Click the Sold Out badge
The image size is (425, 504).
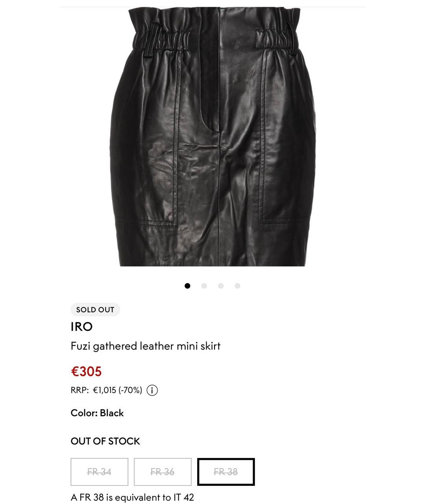point(95,309)
